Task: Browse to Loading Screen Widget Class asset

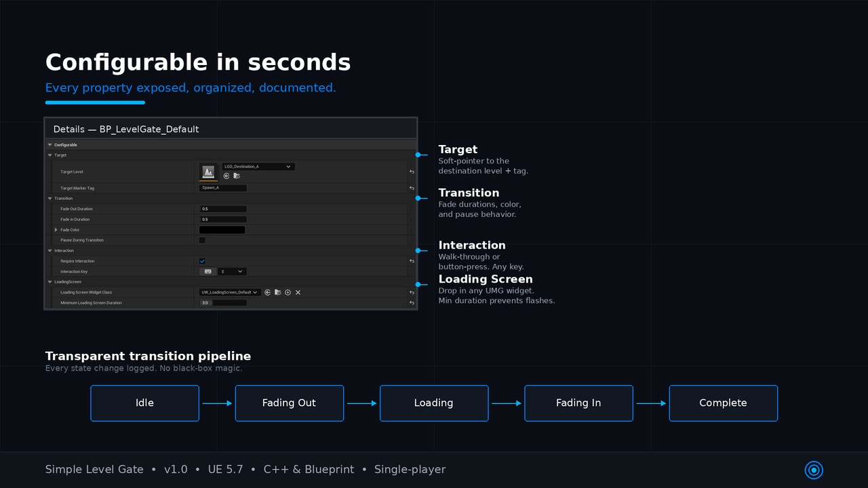Action: click(x=278, y=293)
